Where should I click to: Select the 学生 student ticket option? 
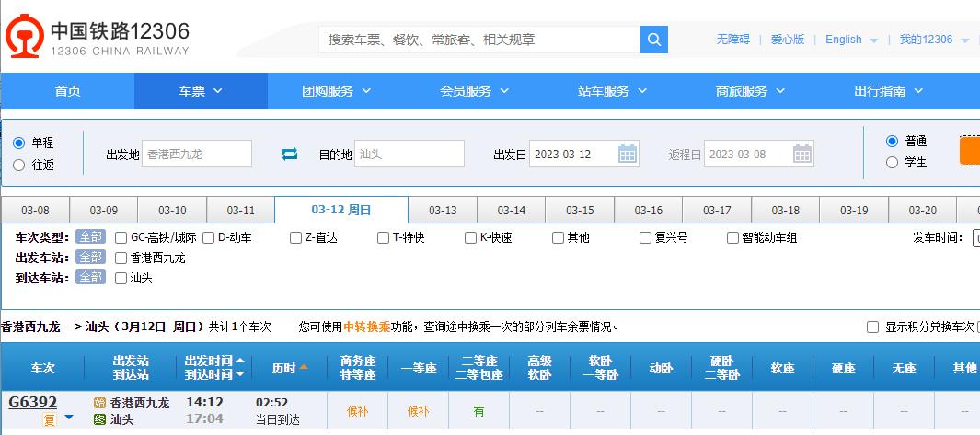coord(891,163)
